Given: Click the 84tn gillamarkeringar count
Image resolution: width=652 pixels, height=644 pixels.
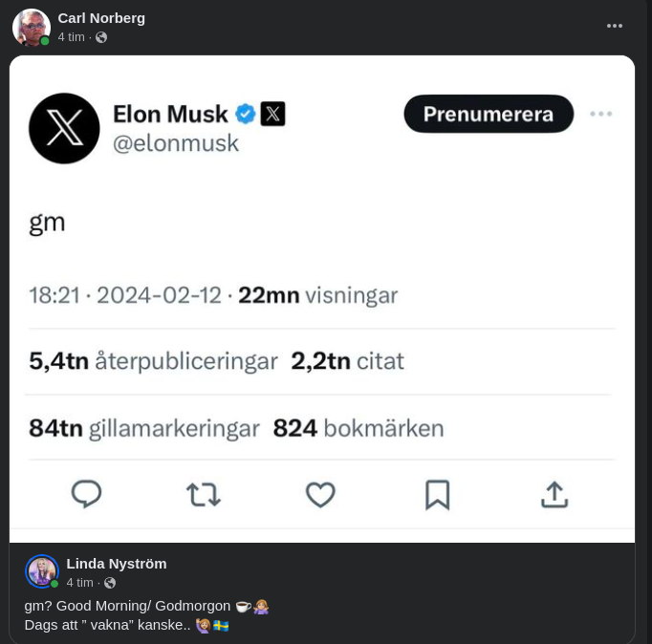Looking at the screenshot, I should point(143,428).
